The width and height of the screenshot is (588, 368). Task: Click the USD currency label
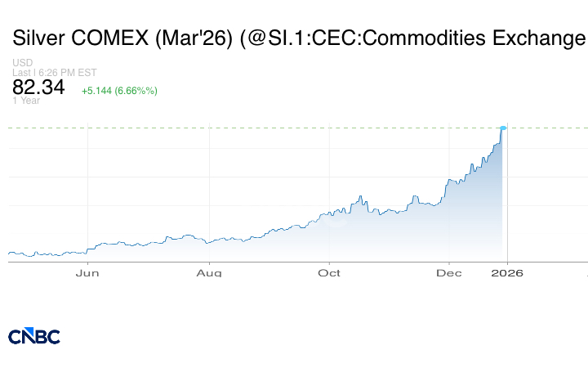(21, 63)
